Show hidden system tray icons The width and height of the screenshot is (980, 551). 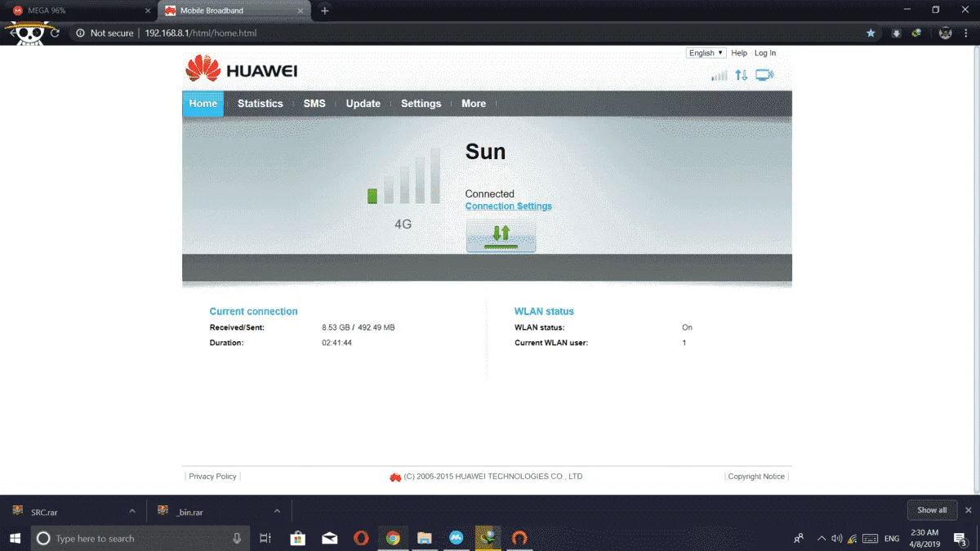822,539
